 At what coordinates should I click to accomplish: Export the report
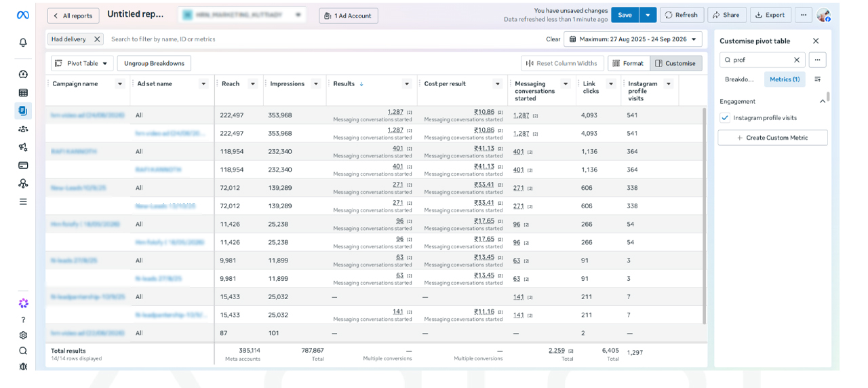770,15
